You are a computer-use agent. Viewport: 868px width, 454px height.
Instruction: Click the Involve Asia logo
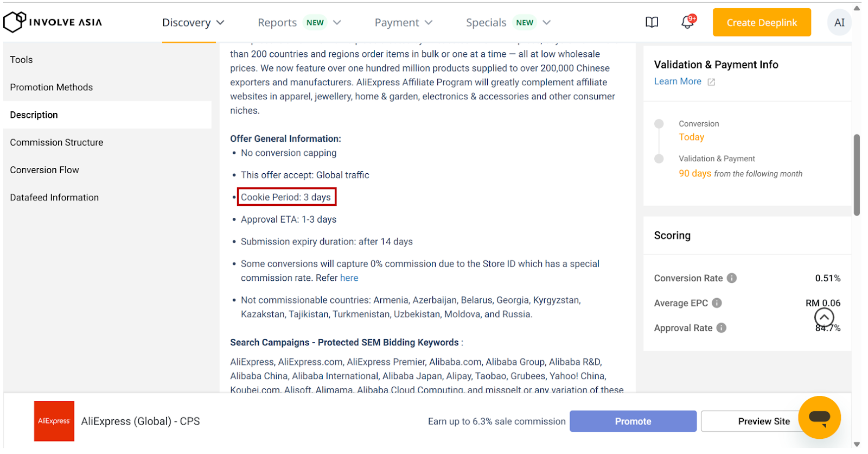(x=53, y=22)
